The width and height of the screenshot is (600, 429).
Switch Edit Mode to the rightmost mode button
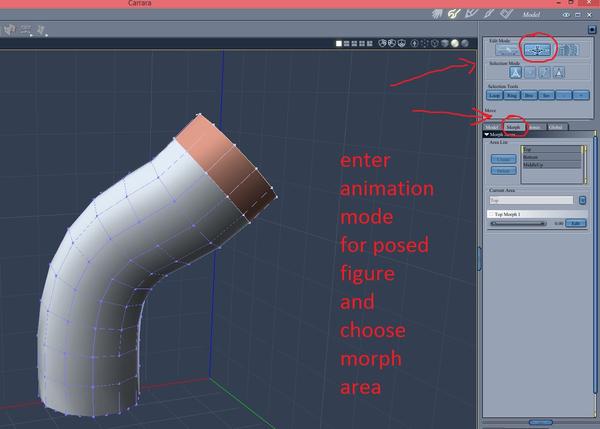[568, 50]
